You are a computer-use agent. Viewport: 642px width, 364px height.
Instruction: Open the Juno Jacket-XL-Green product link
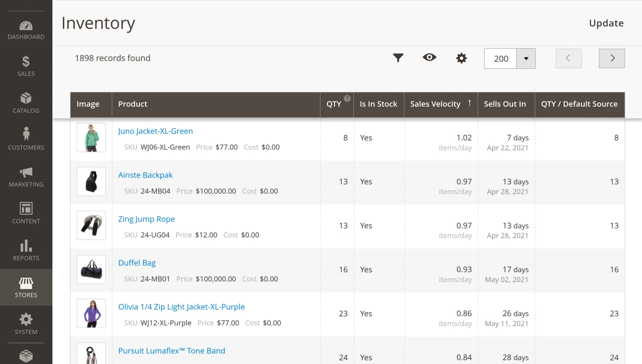156,131
